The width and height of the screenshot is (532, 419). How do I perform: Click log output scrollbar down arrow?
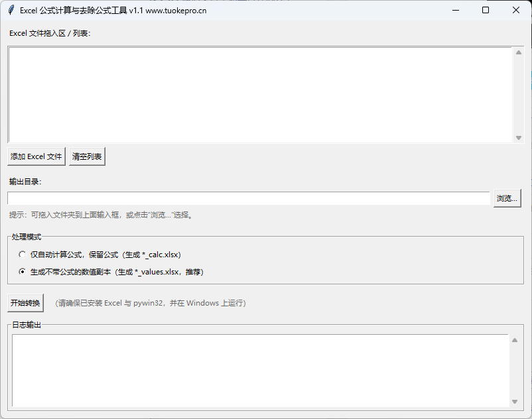click(x=515, y=402)
